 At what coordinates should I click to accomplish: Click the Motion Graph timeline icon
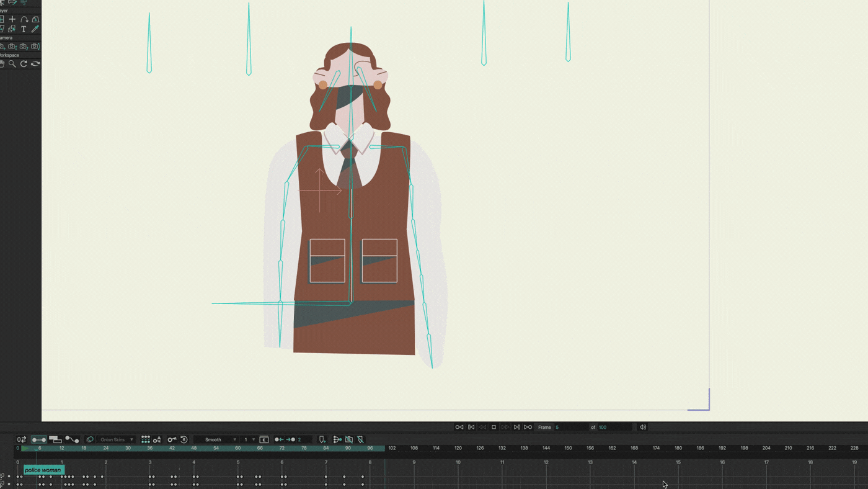[x=72, y=439]
